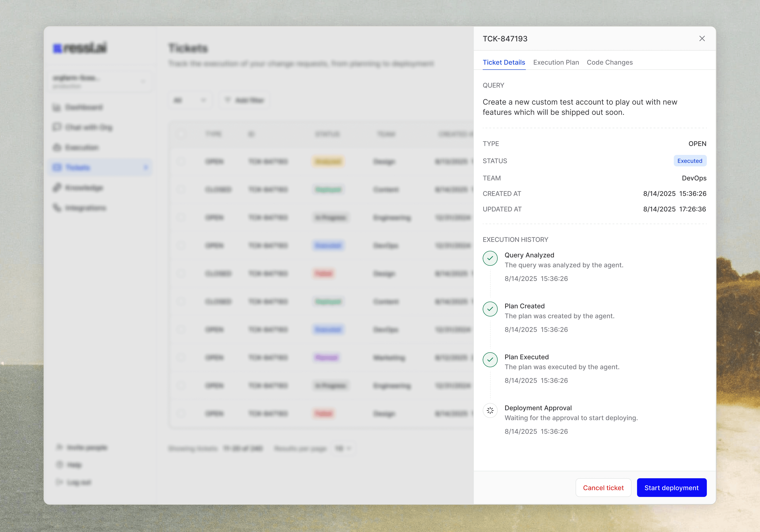Click the Integrations sidebar icon

click(x=57, y=208)
